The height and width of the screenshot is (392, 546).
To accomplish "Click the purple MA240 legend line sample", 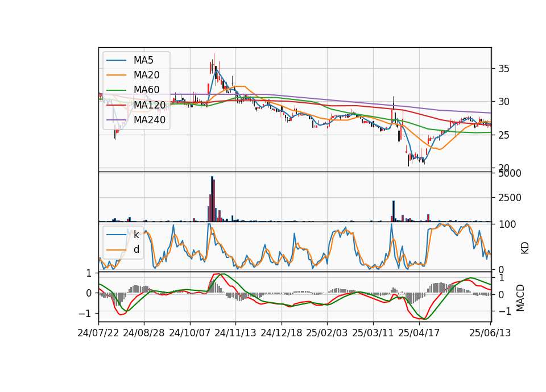I will tap(116, 120).
